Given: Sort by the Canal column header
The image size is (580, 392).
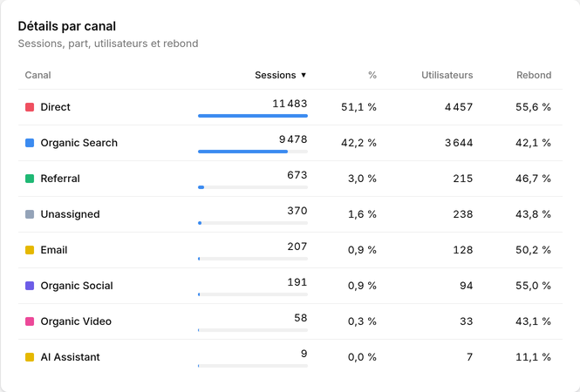Looking at the screenshot, I should (38, 75).
